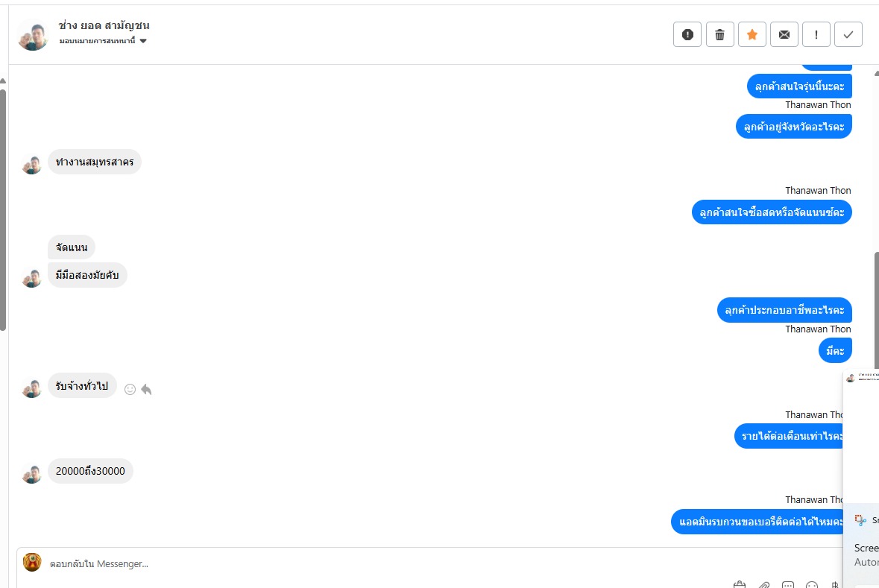Mark conversation unread with envelope icon
This screenshot has width=879, height=588.
point(784,34)
